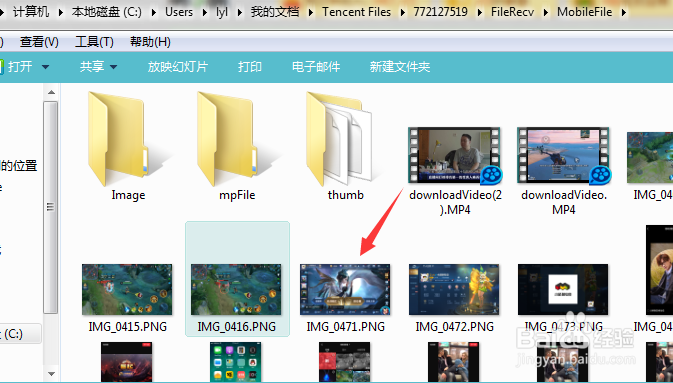The image size is (673, 383).
Task: Navigate to 772127519 in address bar
Action: click(440, 12)
